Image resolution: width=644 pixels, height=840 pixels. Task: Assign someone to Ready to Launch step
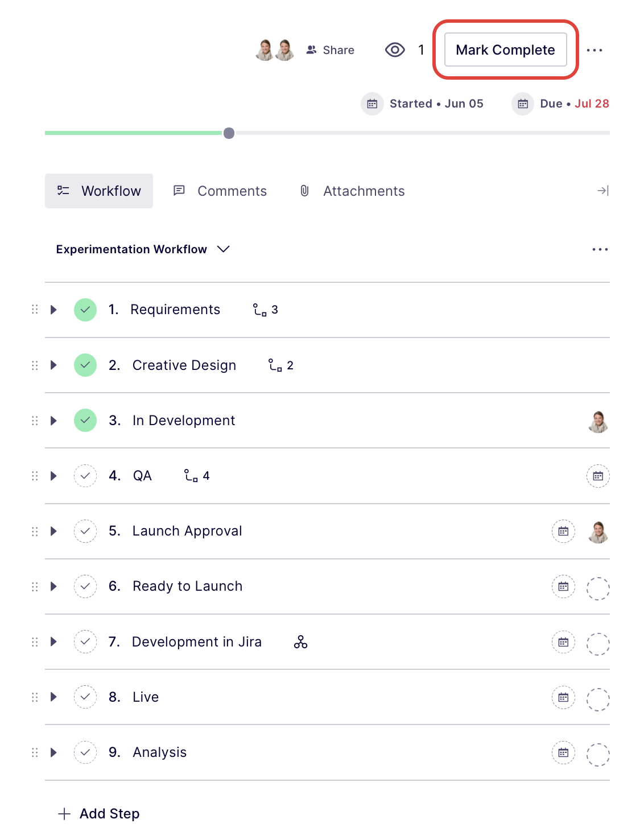point(598,588)
